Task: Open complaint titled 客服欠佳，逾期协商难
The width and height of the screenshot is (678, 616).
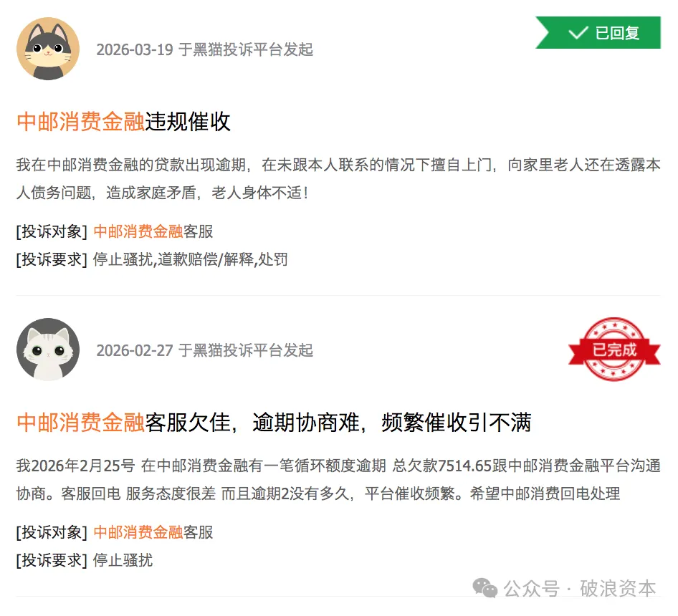Action: (x=274, y=423)
